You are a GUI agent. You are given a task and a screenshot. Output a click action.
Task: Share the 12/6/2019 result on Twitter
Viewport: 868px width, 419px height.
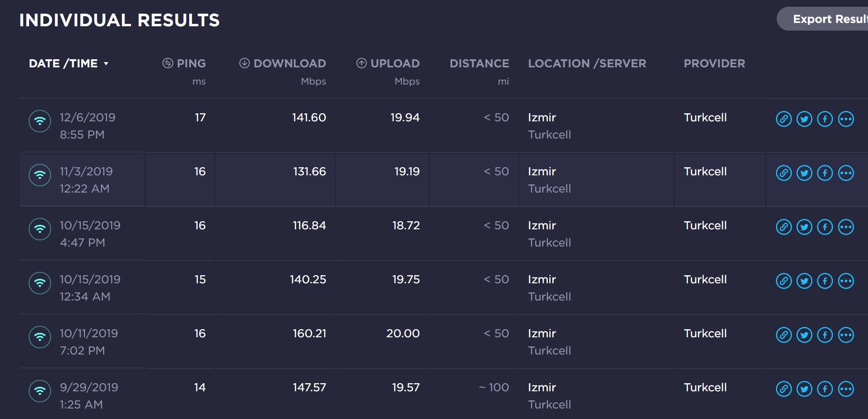tap(804, 119)
